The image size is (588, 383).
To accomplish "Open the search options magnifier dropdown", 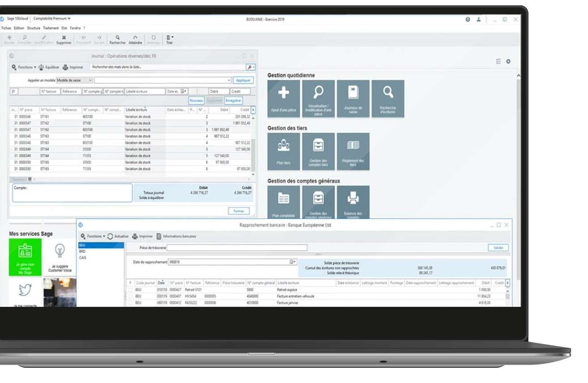I will [x=251, y=67].
